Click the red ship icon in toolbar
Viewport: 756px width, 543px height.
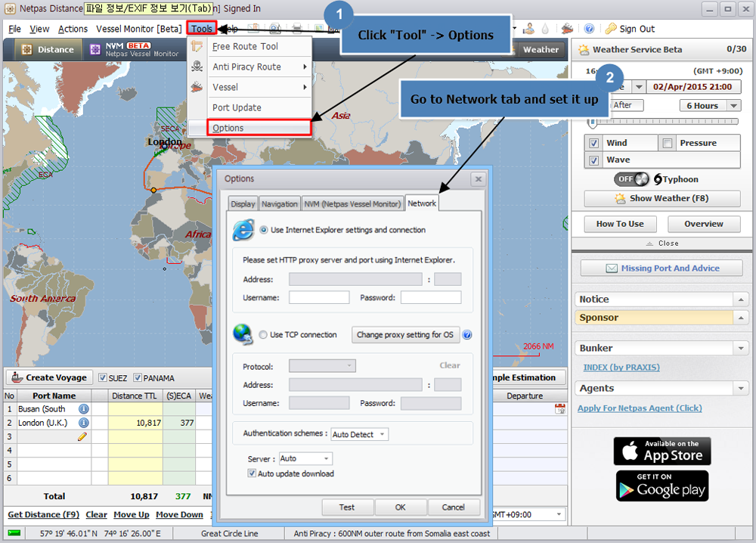pyautogui.click(x=567, y=29)
